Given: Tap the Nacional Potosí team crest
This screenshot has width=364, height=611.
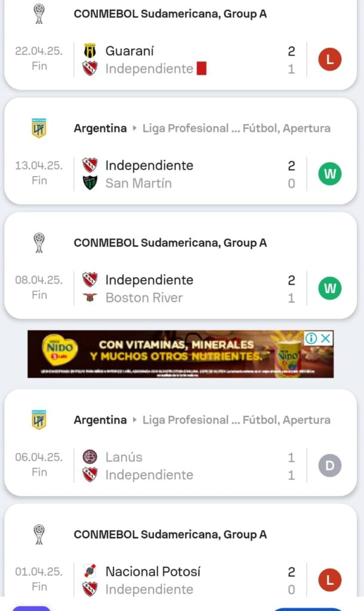Looking at the screenshot, I should pos(90,571).
